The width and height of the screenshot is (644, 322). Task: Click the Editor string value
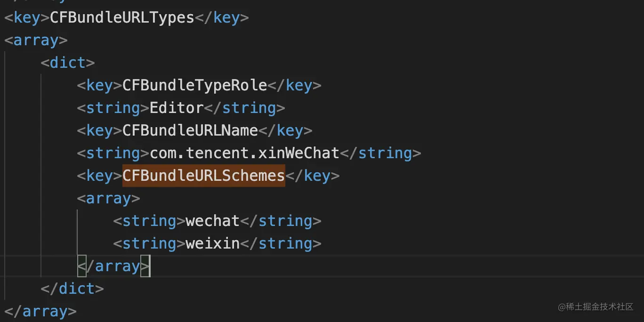[177, 108]
